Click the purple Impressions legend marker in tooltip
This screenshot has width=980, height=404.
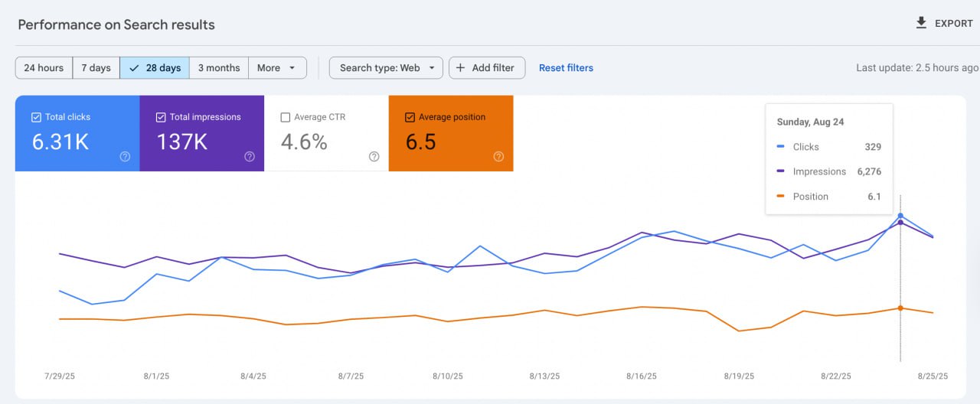click(x=780, y=171)
